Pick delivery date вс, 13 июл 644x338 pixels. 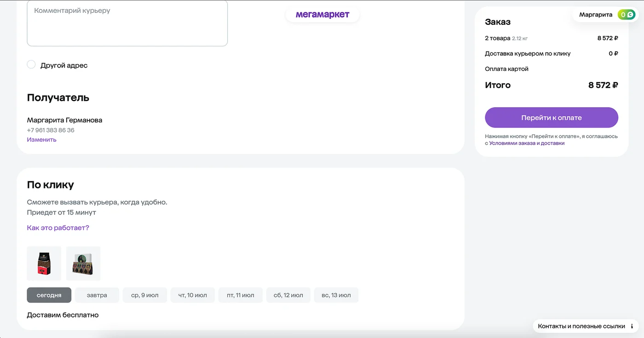tap(336, 295)
